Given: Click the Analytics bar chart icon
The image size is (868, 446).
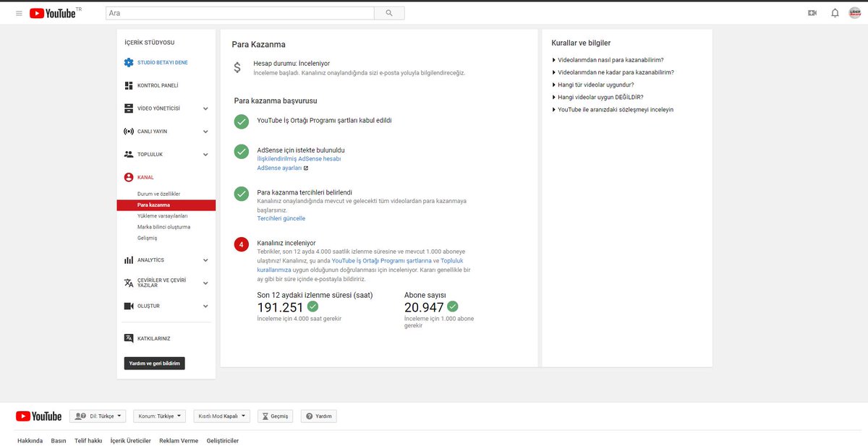Looking at the screenshot, I should 129,260.
